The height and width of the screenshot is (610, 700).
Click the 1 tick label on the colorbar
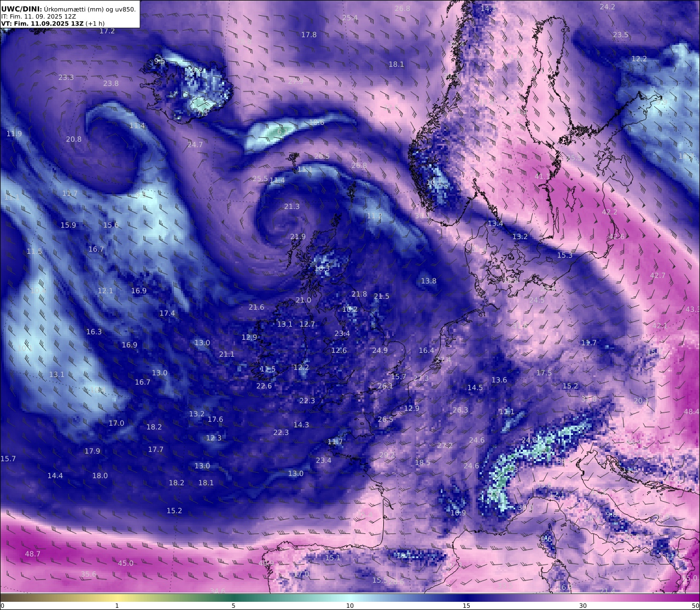[117, 606]
